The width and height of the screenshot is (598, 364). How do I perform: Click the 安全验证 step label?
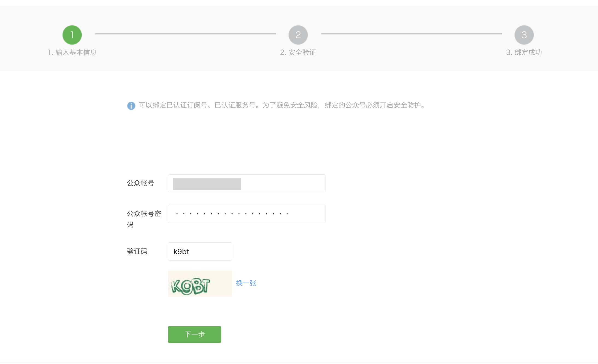tap(298, 52)
